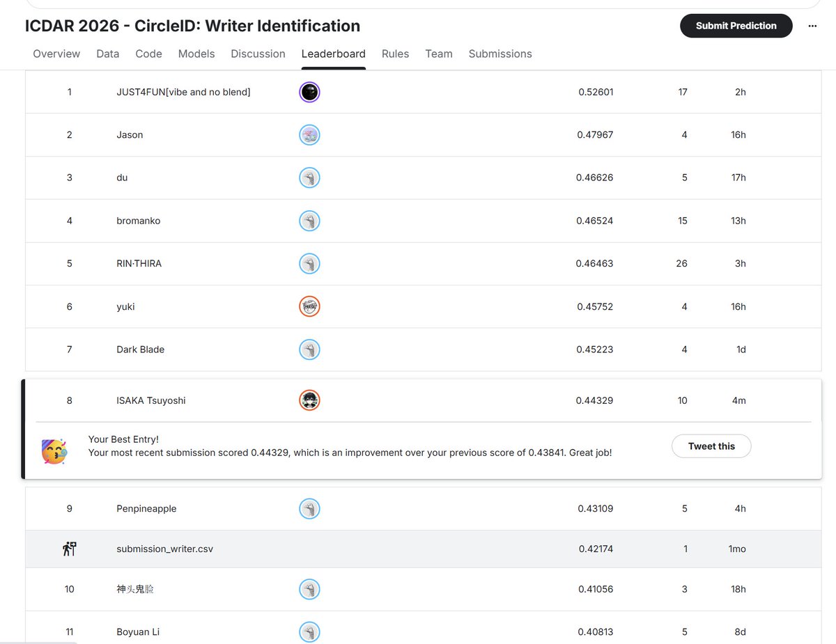Viewport: 836px width, 644px height.
Task: Click Dark Blade's score 0.45223
Action: click(595, 350)
